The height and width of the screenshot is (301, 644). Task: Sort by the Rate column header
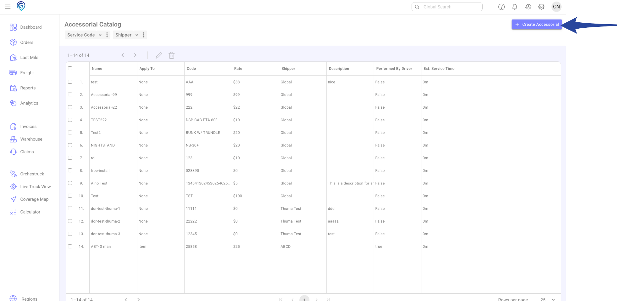(x=238, y=68)
